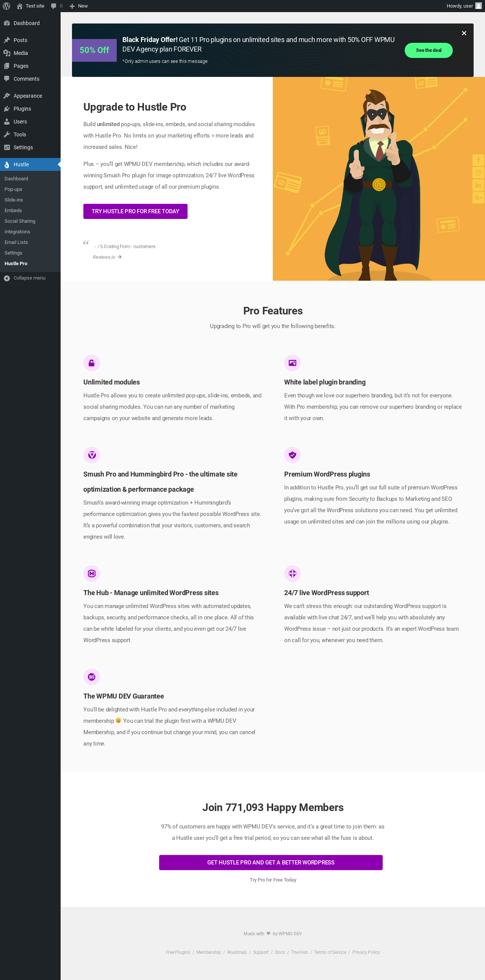The image size is (485, 980).
Task: Click the Google Plus share icon
Action: coord(478,198)
